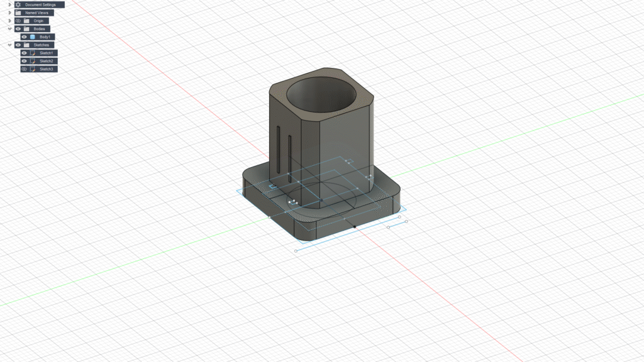Click the Named Views folder icon
Image resolution: width=644 pixels, height=362 pixels.
coord(18,13)
